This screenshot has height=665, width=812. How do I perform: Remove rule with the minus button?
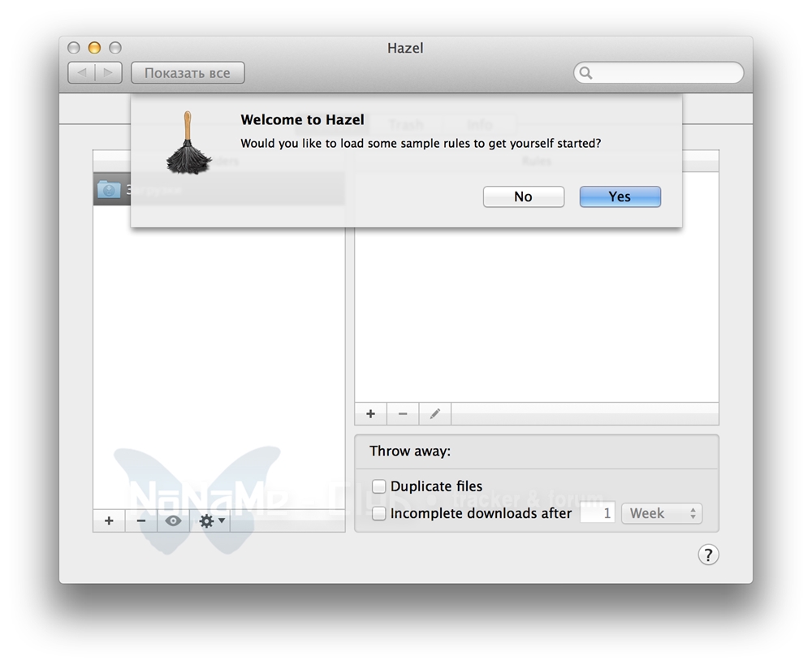click(x=403, y=414)
